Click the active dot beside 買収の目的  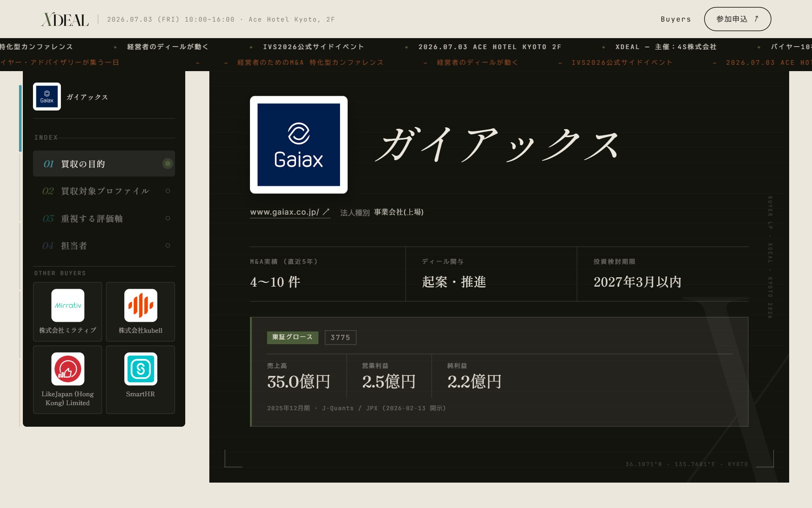click(168, 163)
